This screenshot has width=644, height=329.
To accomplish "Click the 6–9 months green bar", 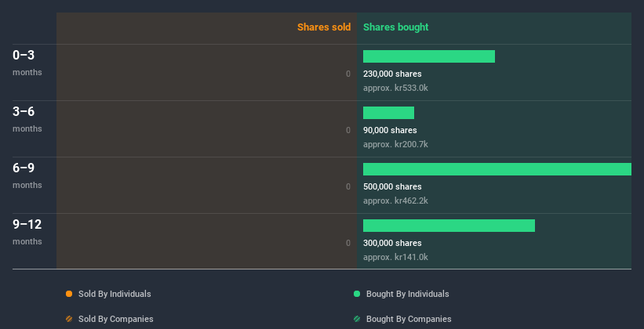I will click(497, 169).
